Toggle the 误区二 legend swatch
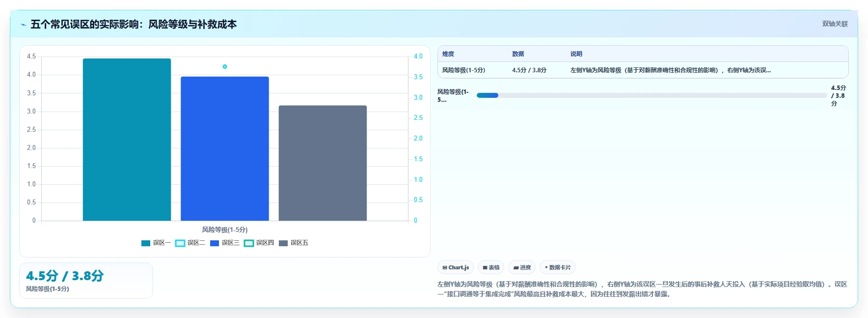Image resolution: width=868 pixels, height=318 pixels. tap(180, 243)
